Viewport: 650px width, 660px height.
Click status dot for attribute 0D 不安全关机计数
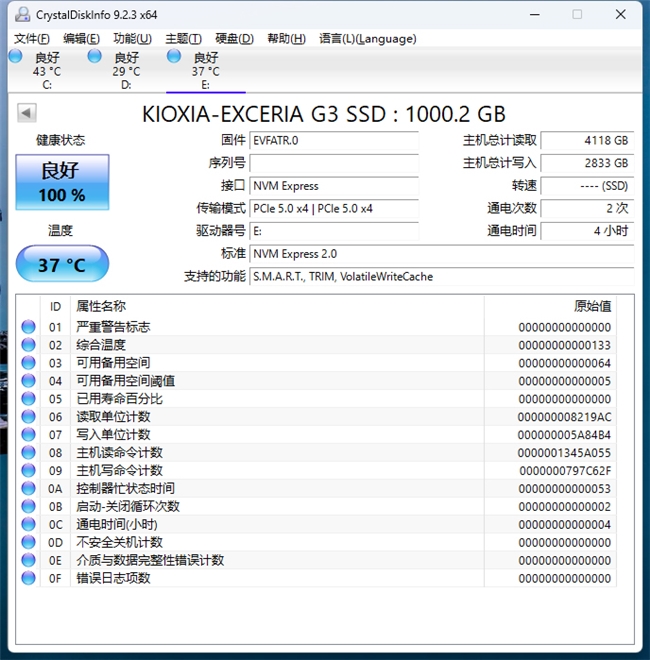28,542
